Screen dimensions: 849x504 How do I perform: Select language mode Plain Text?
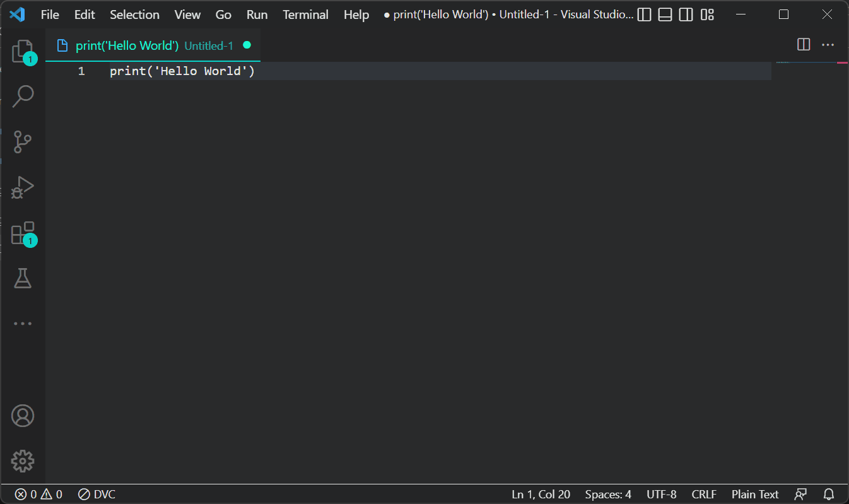(x=755, y=495)
